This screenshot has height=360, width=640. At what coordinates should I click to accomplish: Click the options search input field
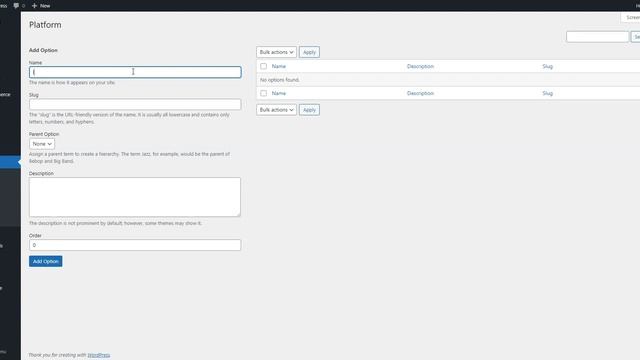pyautogui.click(x=597, y=37)
